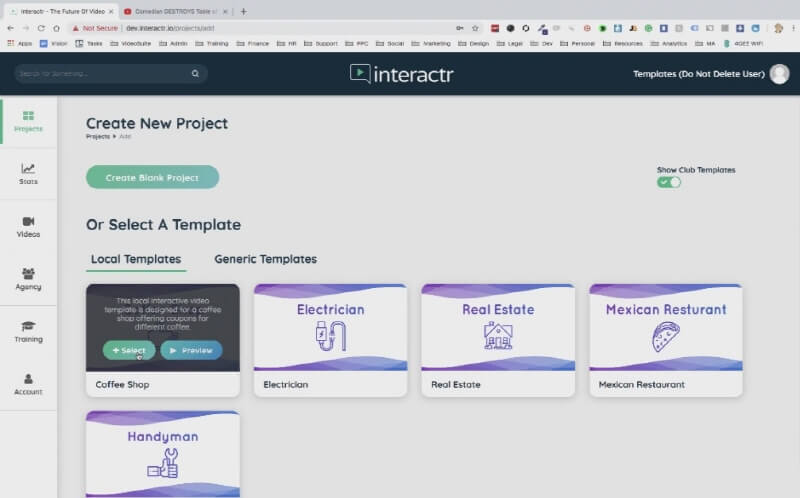Open a new browser tab
The height and width of the screenshot is (498, 800).
243,11
